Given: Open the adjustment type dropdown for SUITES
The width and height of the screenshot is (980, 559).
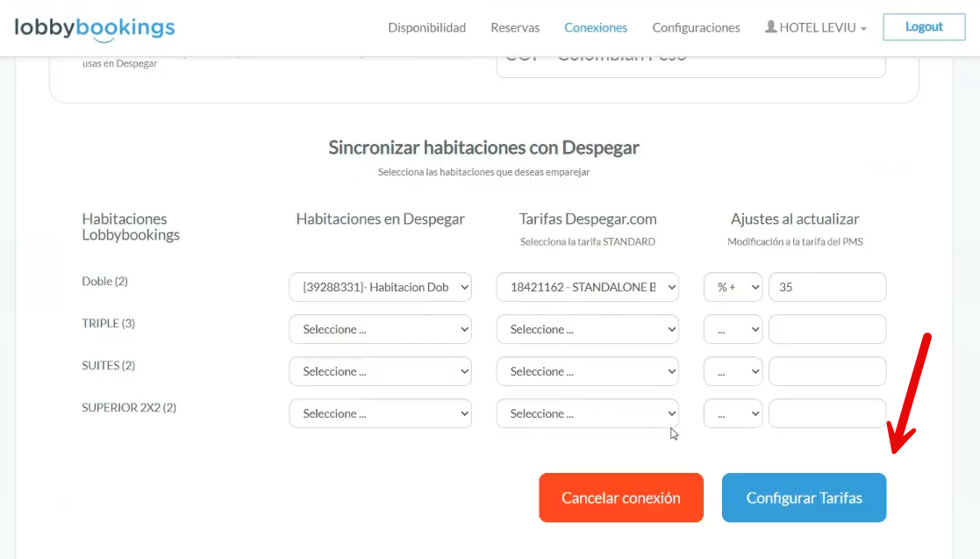Looking at the screenshot, I should (x=733, y=371).
